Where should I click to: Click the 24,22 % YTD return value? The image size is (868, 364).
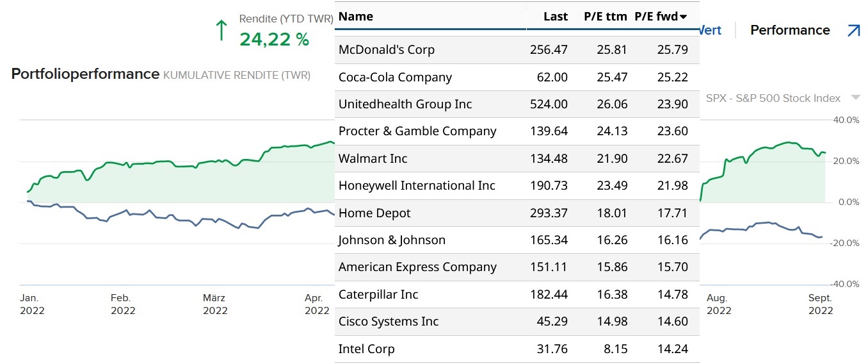pos(274,40)
